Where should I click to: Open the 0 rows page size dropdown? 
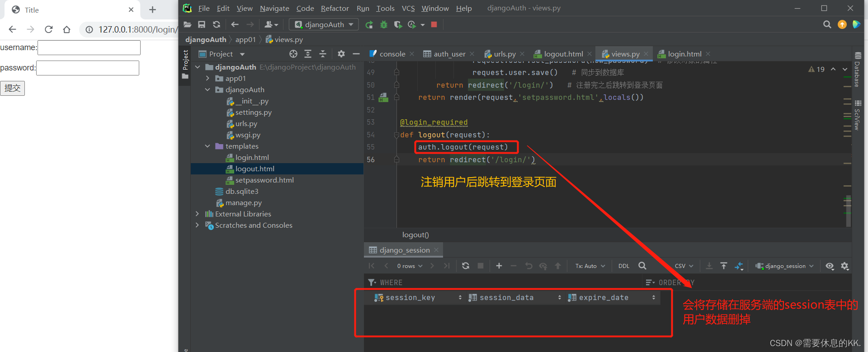pos(410,266)
